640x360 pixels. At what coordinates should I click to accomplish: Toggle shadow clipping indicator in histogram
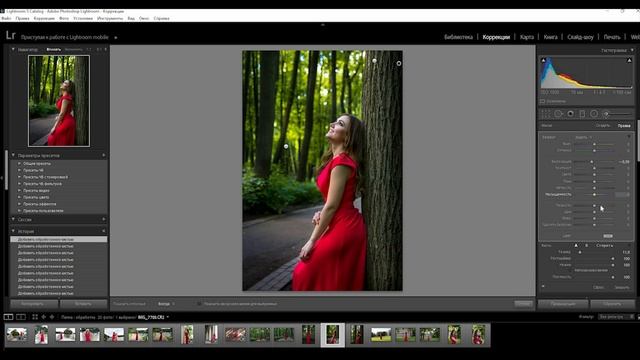[x=543, y=60]
